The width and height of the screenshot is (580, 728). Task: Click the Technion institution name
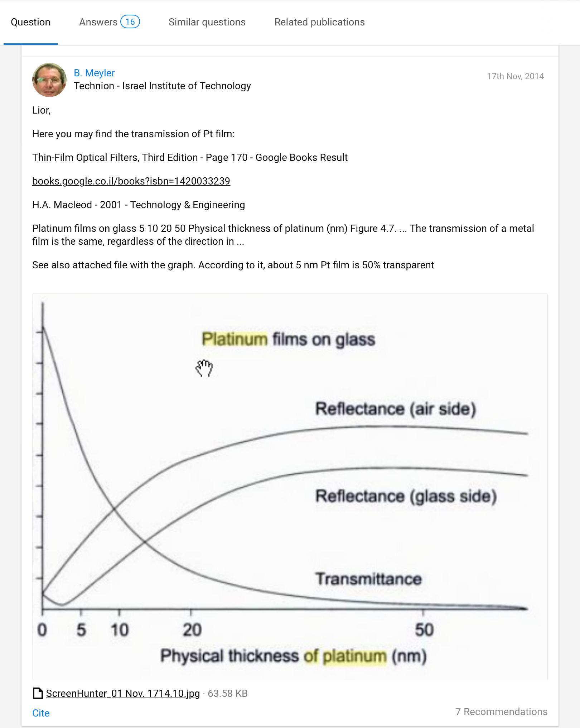162,86
